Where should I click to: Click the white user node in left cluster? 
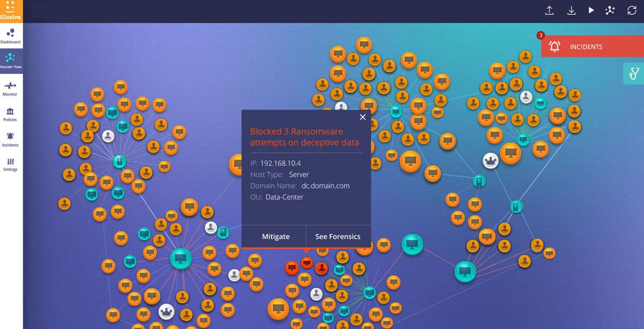point(108,136)
